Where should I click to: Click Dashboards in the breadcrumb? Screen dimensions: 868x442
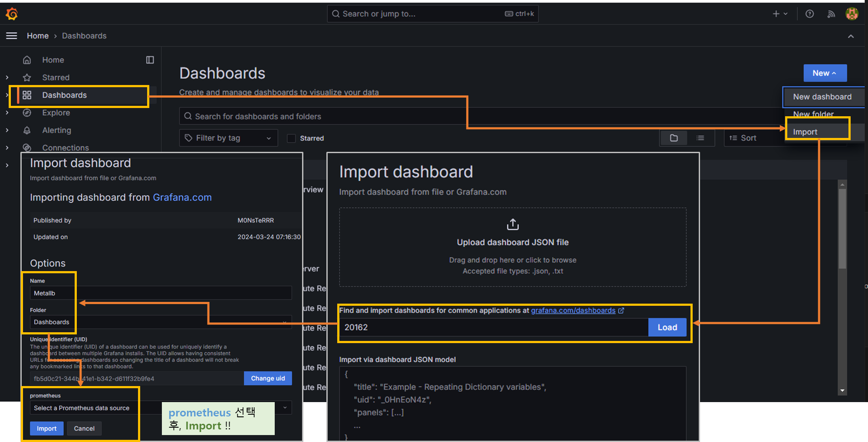point(84,36)
